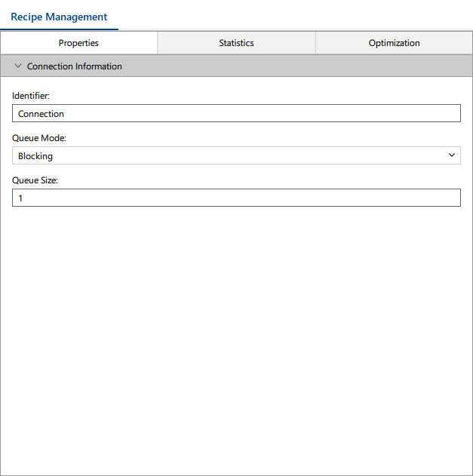Viewport: 473px width, 476px height.
Task: Open the Queue Mode dropdown set to Blocking
Action: pos(236,155)
